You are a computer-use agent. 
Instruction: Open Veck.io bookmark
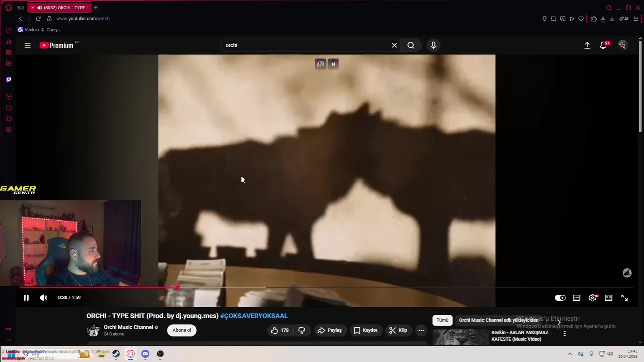click(x=28, y=30)
